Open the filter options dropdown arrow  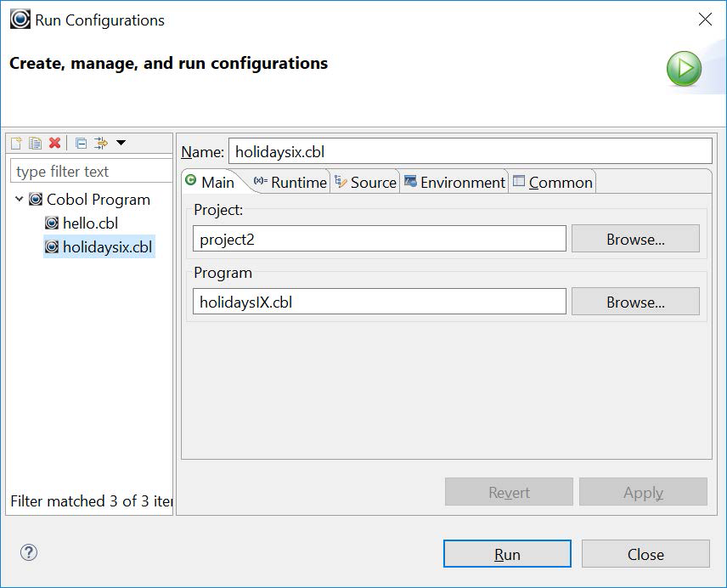[121, 143]
